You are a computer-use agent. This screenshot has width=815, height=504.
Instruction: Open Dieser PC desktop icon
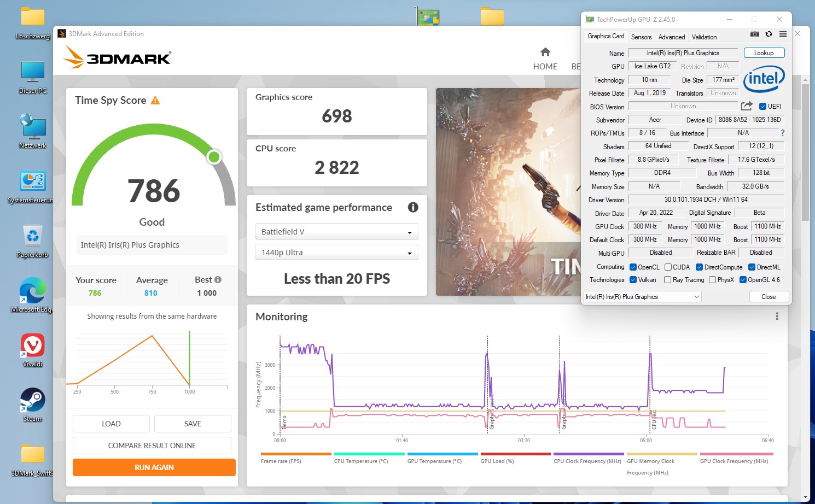coord(33,78)
